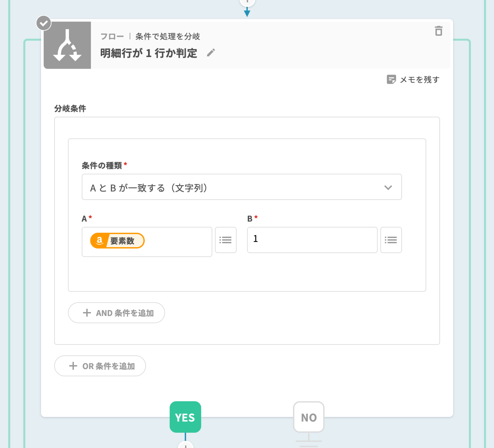494x448 pixels.
Task: Open the list picker beside field A
Action: [x=225, y=240]
